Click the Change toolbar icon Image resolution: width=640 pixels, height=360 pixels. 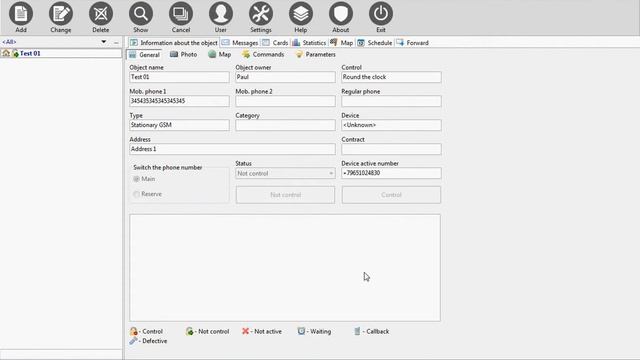click(x=61, y=14)
